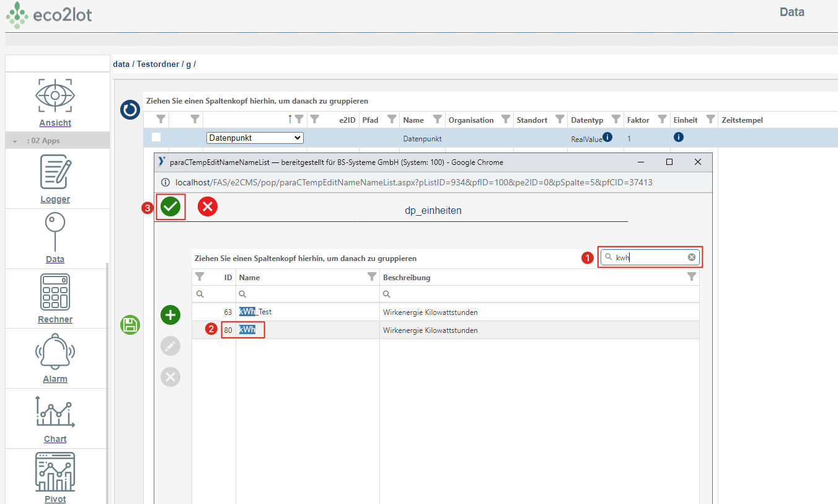Minimize the paraCTempEditNameNameList popup window
Viewport: 838px width, 504px height.
[640, 162]
